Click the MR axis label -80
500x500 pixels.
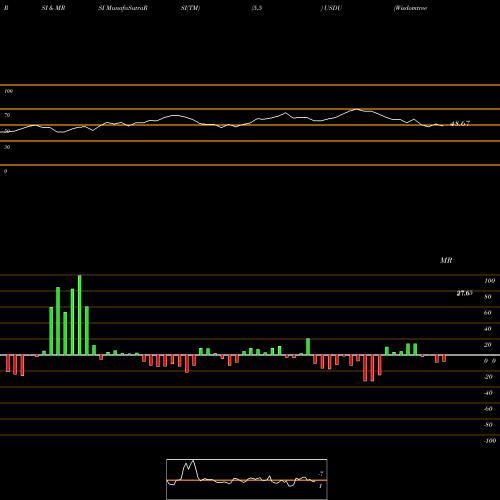(488, 425)
